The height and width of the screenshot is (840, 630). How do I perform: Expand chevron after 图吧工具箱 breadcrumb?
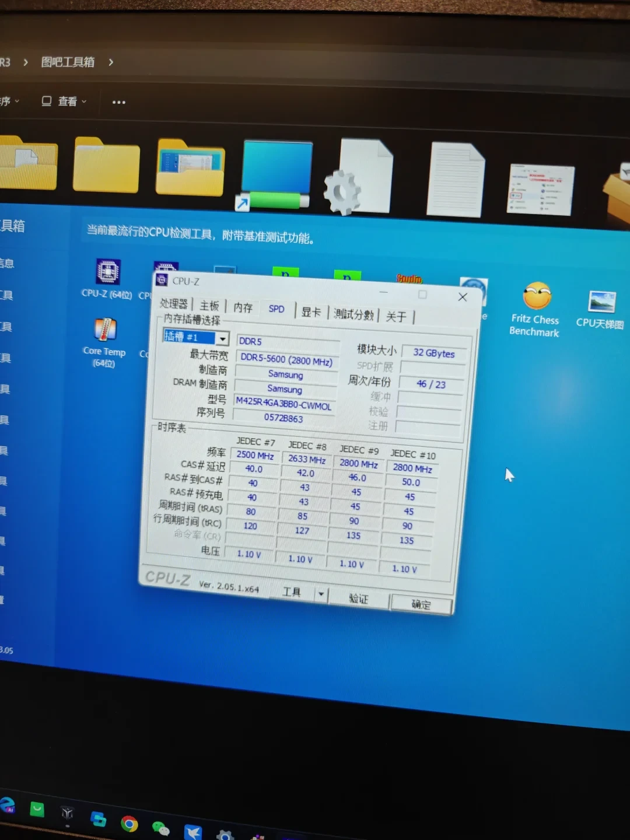[111, 62]
